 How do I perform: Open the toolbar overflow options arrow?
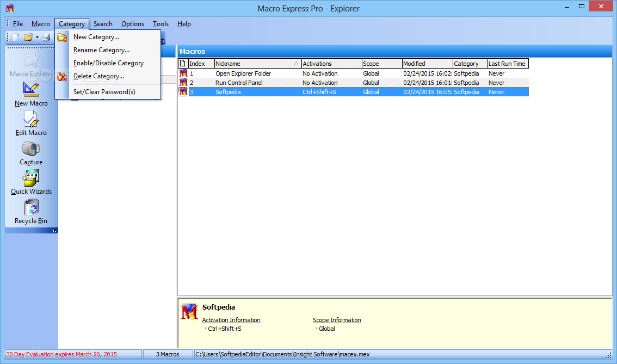163,40
